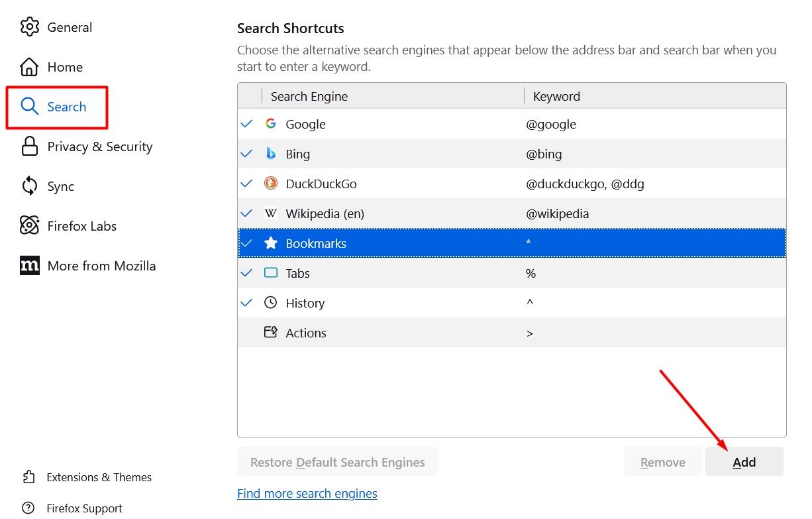This screenshot has width=812, height=519.
Task: Click the Bookmarks star icon
Action: click(271, 243)
